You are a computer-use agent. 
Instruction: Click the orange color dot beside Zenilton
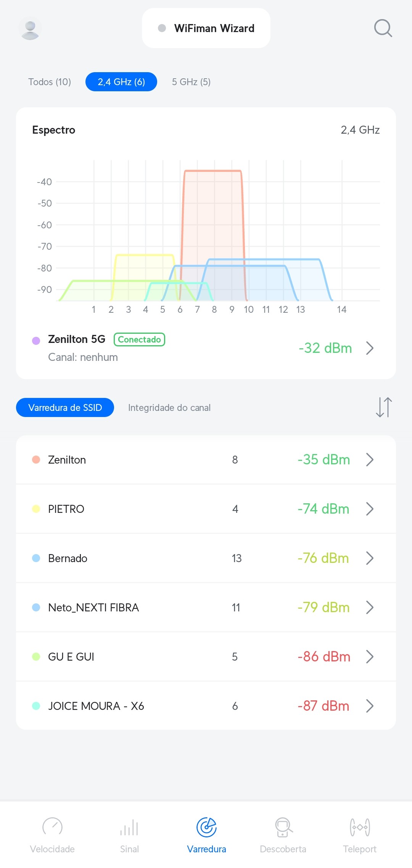tap(36, 459)
